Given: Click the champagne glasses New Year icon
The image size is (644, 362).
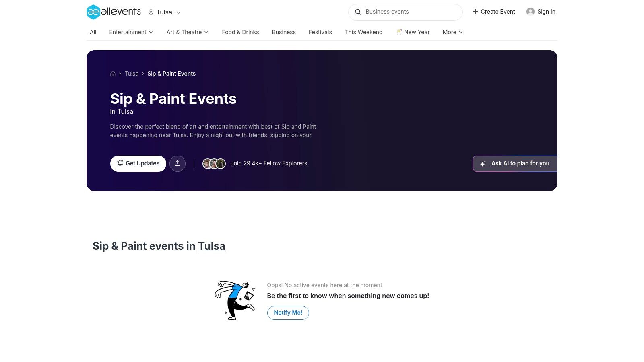Looking at the screenshot, I should pyautogui.click(x=399, y=32).
